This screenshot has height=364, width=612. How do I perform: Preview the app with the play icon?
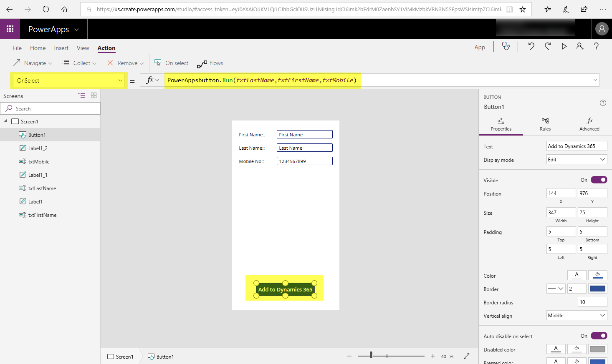click(564, 46)
